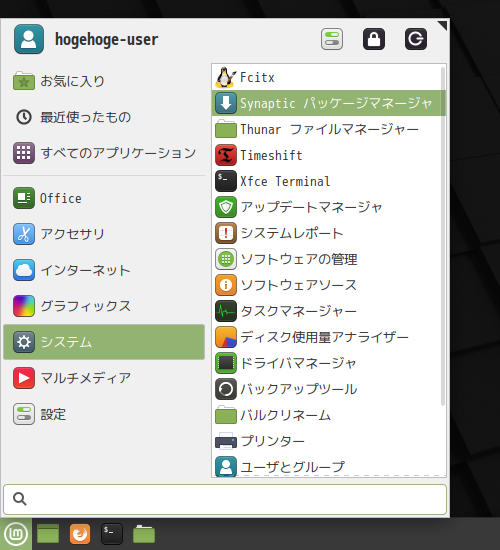
Task: Click the logout icon in the menu header
Action: pyautogui.click(x=416, y=39)
